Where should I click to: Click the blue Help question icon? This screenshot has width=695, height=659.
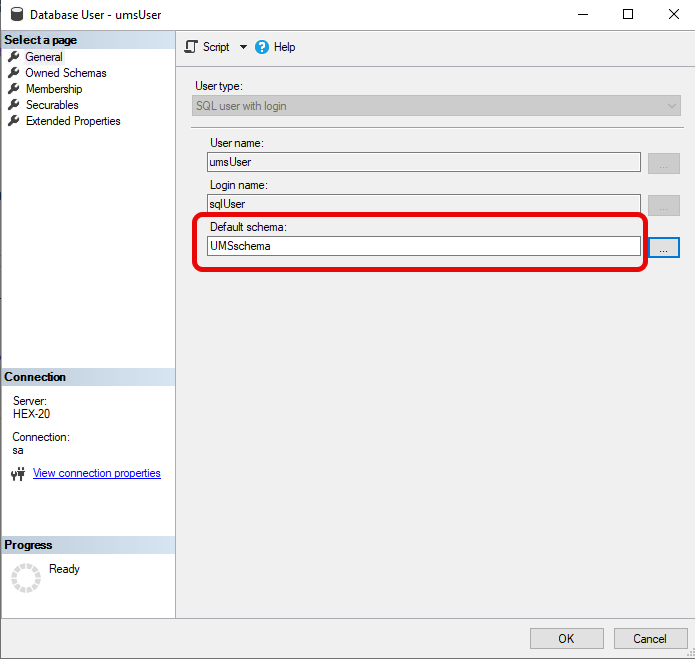pos(262,47)
